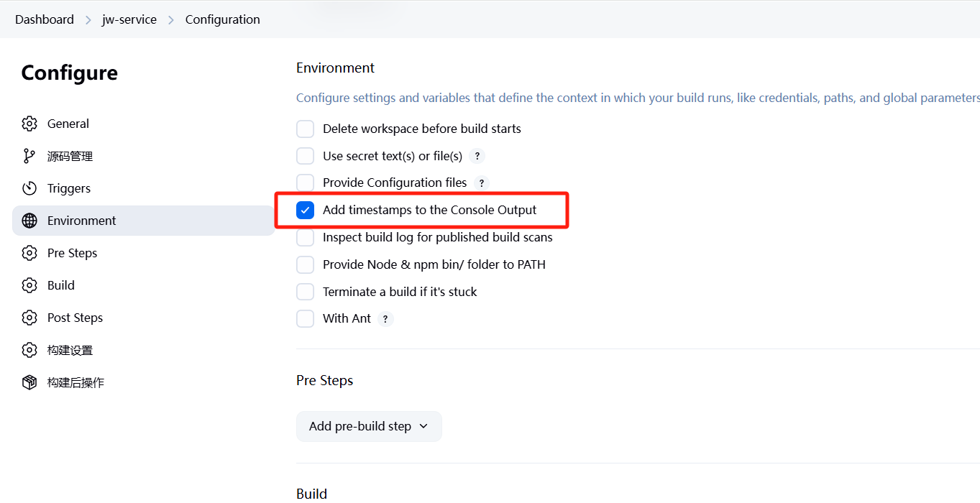Check Provide Node & npm bin/ folder to PATH
The width and height of the screenshot is (980, 503).
click(x=306, y=264)
